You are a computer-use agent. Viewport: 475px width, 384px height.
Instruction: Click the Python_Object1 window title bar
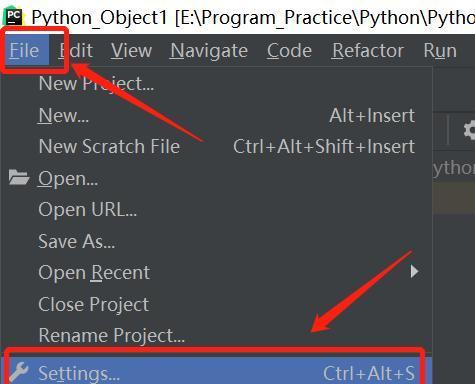253,17
